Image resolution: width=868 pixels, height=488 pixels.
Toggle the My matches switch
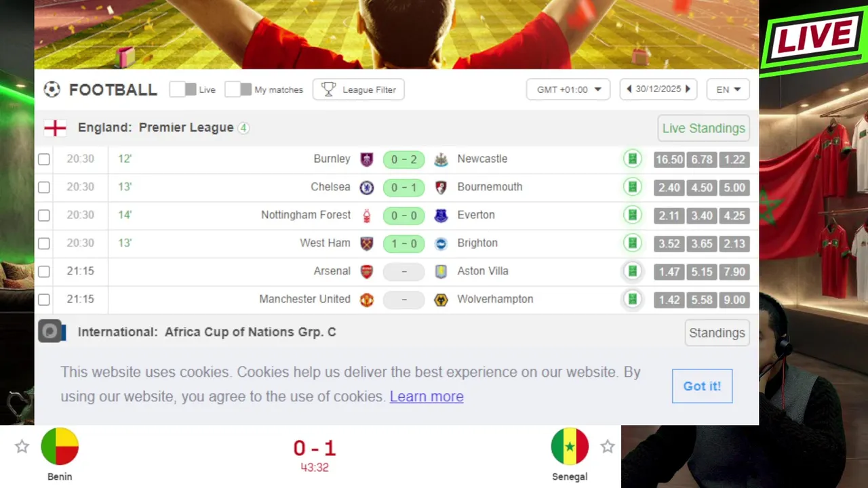pos(238,89)
